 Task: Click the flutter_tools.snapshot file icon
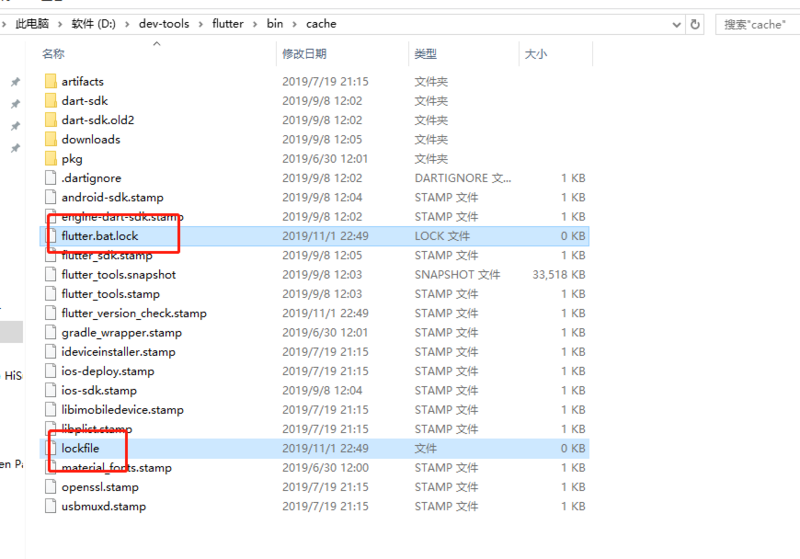pyautogui.click(x=51, y=274)
